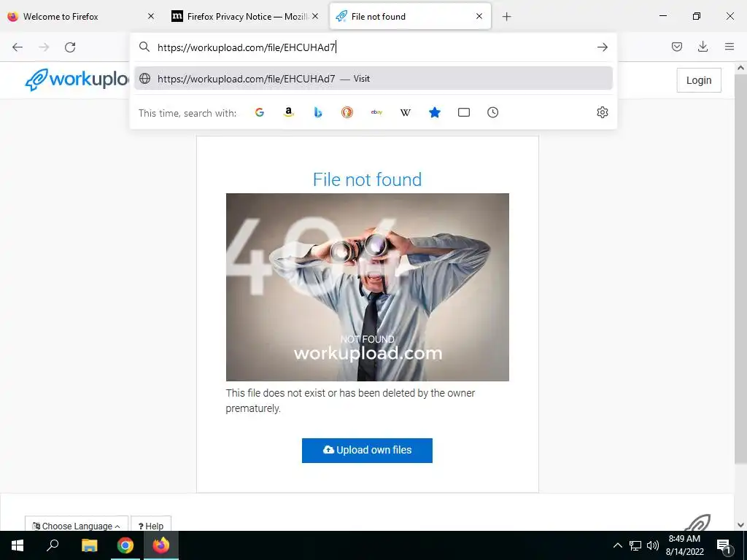The height and width of the screenshot is (560, 747).
Task: Click the scrollbar up arrow
Action: [x=740, y=68]
